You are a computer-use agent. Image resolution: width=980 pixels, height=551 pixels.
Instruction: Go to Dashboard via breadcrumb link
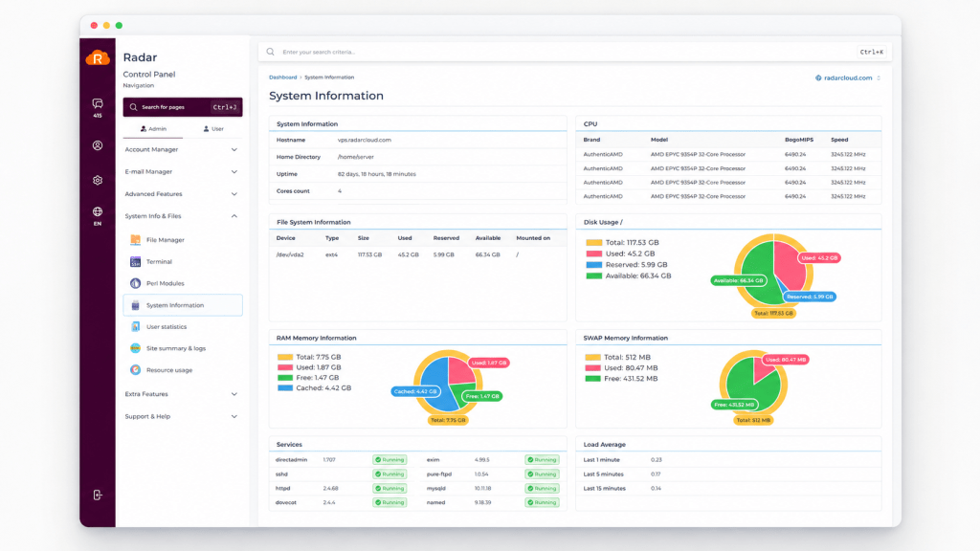(x=282, y=77)
